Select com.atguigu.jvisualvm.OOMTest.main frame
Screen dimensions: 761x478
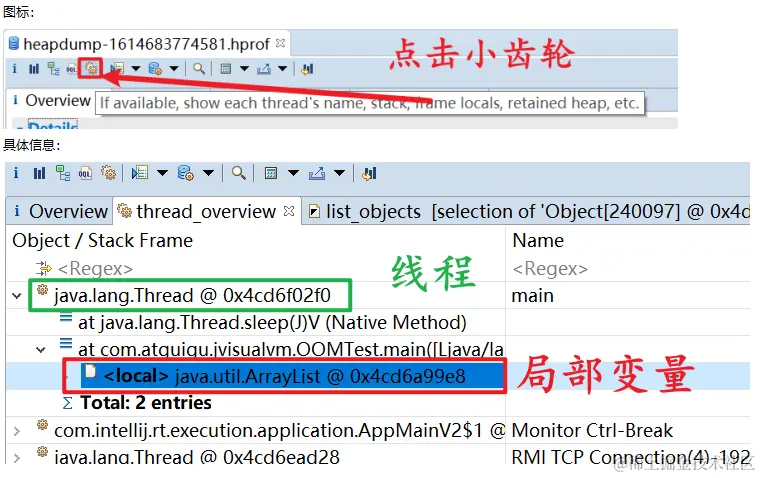point(290,349)
